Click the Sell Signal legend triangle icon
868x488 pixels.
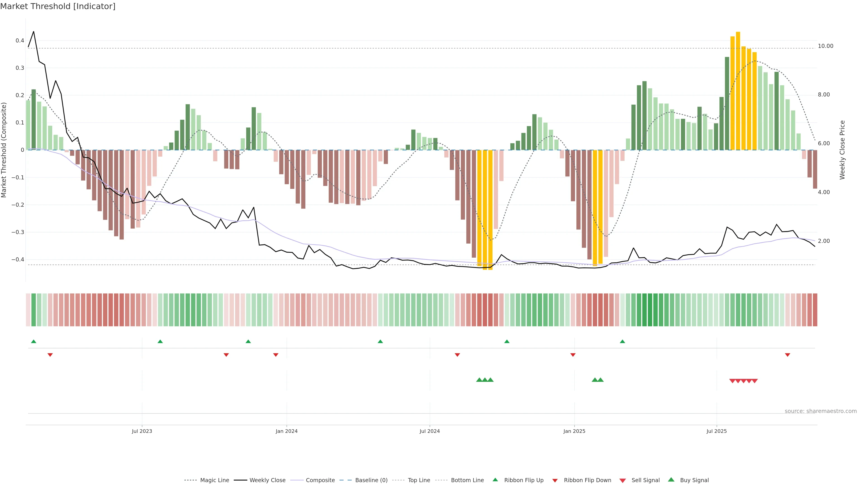622,481
